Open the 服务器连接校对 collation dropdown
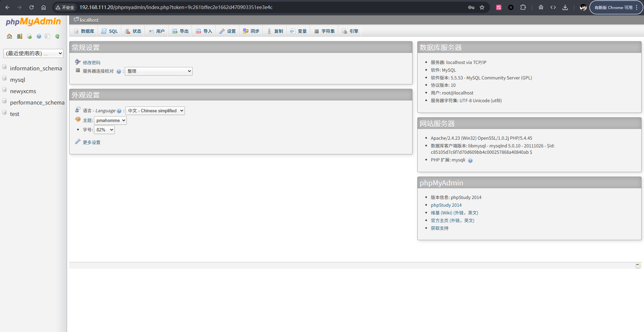 (x=159, y=71)
